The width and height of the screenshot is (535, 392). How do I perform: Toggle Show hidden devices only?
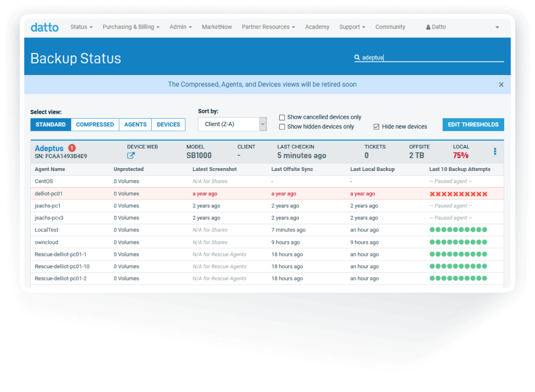(x=282, y=127)
